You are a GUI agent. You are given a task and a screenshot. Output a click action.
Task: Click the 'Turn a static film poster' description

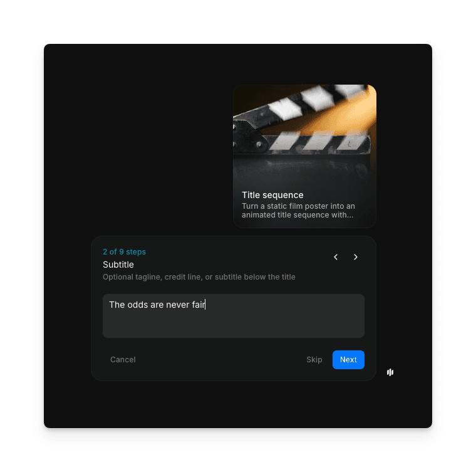click(x=298, y=206)
